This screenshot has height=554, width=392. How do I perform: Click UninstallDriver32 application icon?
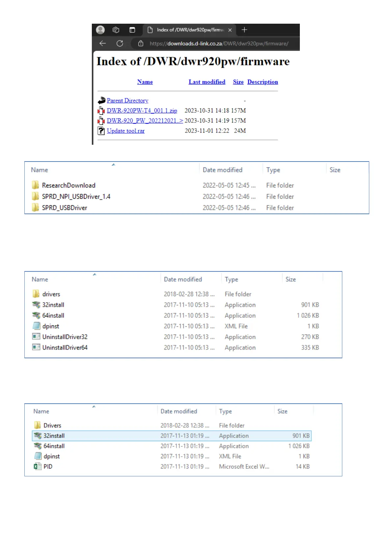(36, 337)
